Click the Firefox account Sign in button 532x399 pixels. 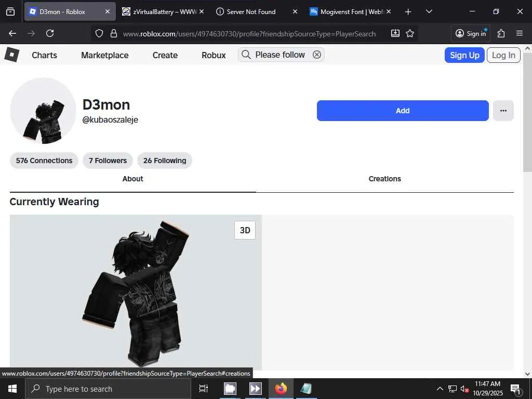tap(471, 33)
